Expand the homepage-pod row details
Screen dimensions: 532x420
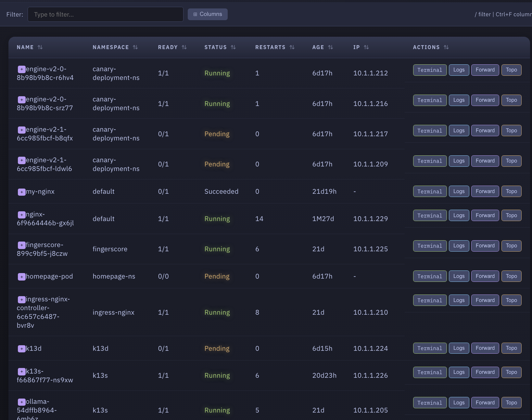click(x=21, y=277)
